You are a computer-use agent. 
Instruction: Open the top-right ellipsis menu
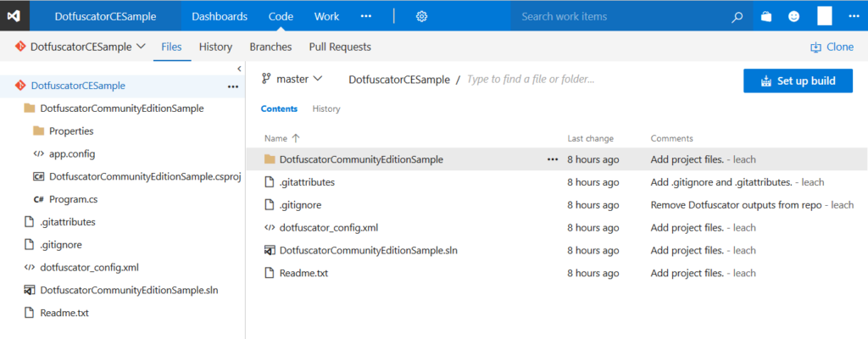854,17
